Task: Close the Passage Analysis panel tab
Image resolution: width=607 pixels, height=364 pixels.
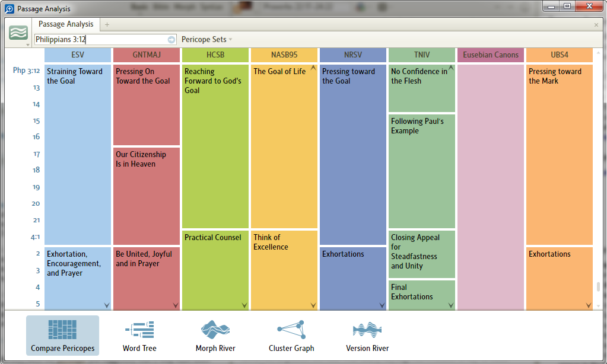Action: (596, 25)
